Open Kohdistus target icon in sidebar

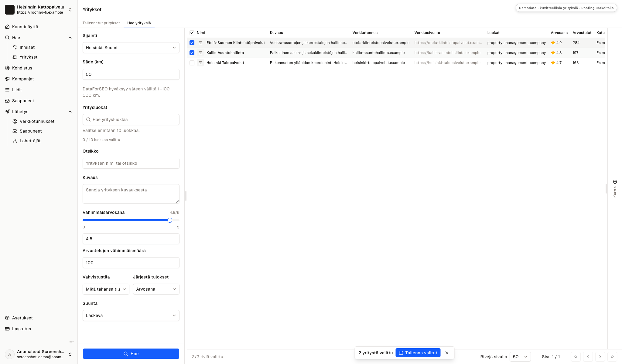pos(7,68)
